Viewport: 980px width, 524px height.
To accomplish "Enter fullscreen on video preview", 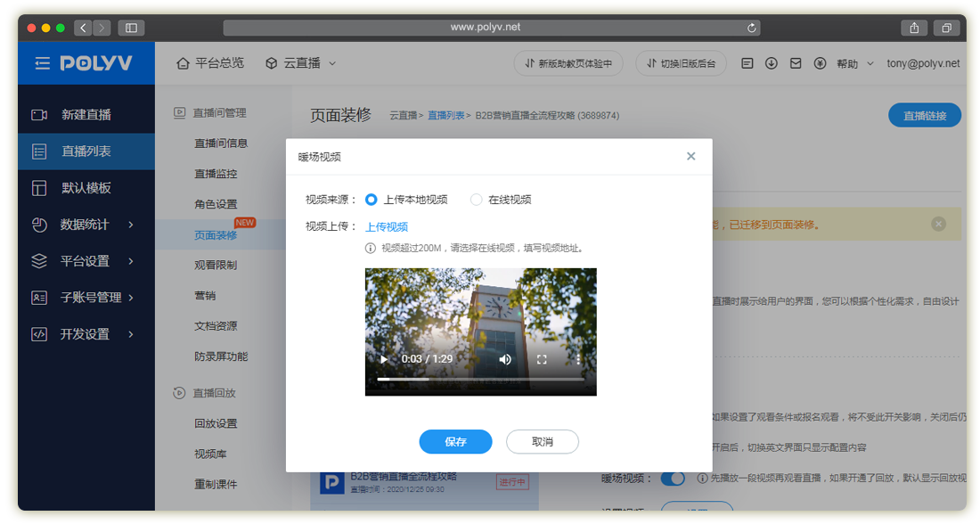I will point(542,359).
